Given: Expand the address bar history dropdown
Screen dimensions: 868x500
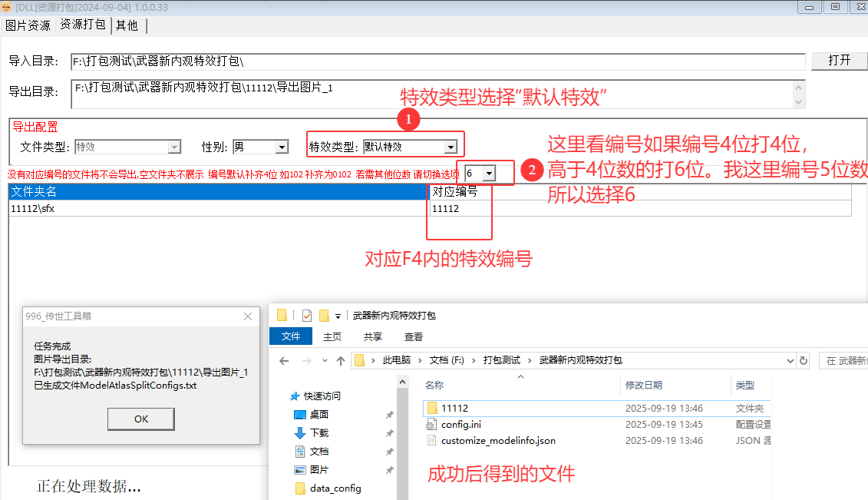Looking at the screenshot, I should point(790,361).
